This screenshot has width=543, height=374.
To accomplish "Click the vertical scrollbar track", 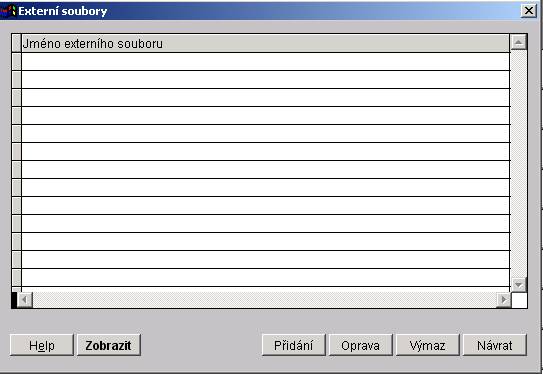I will (x=518, y=164).
